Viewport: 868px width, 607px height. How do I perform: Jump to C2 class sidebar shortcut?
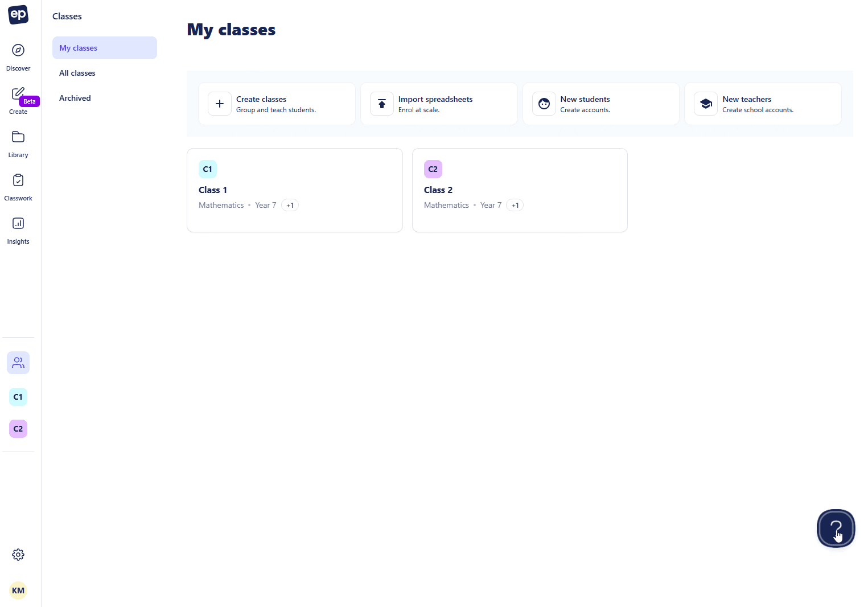tap(18, 429)
